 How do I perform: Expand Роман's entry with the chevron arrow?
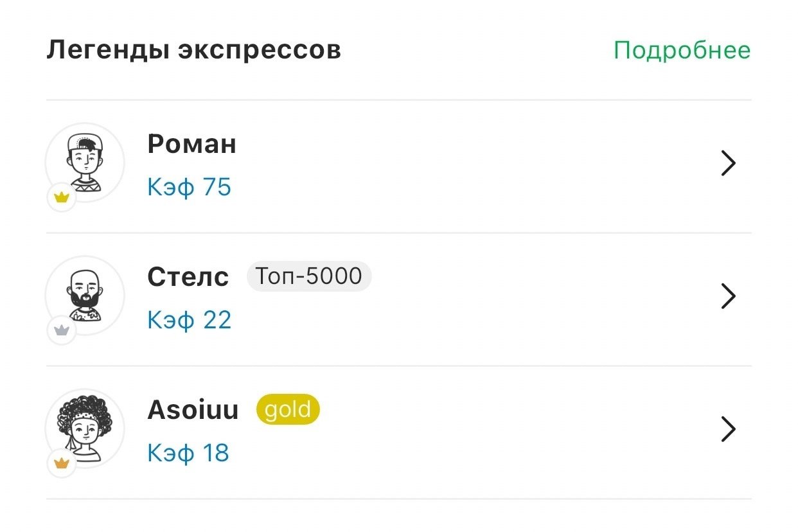[728, 164]
